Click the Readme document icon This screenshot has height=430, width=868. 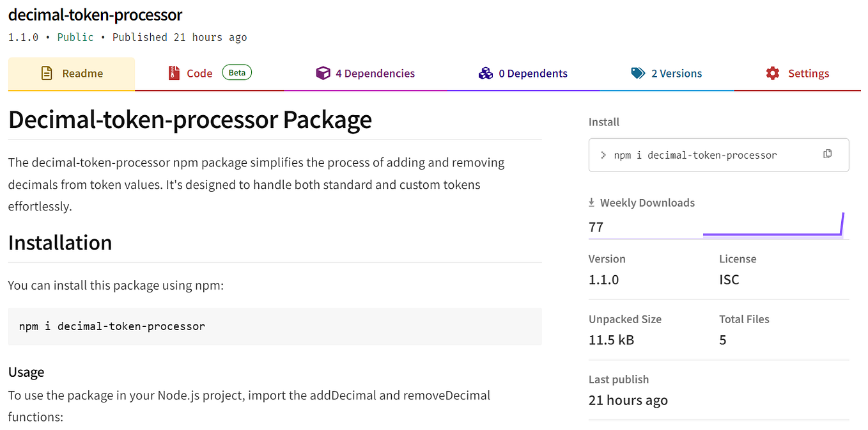click(47, 73)
